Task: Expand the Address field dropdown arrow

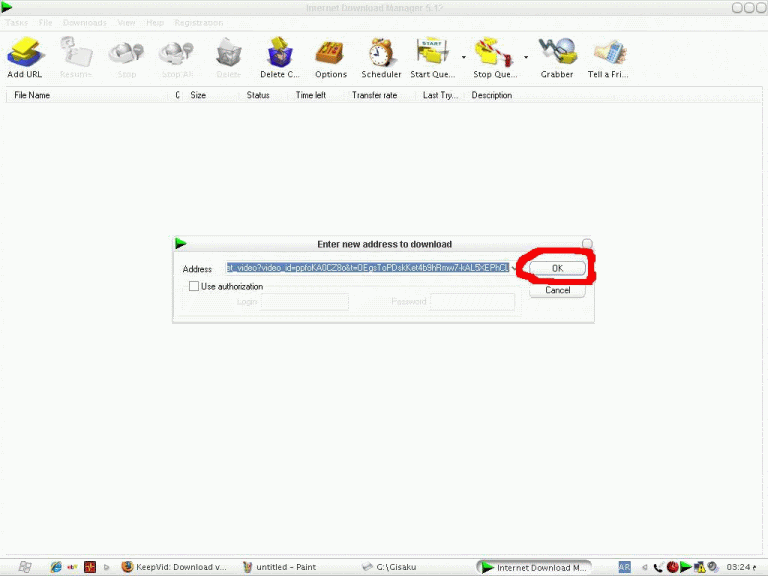Action: pos(514,268)
